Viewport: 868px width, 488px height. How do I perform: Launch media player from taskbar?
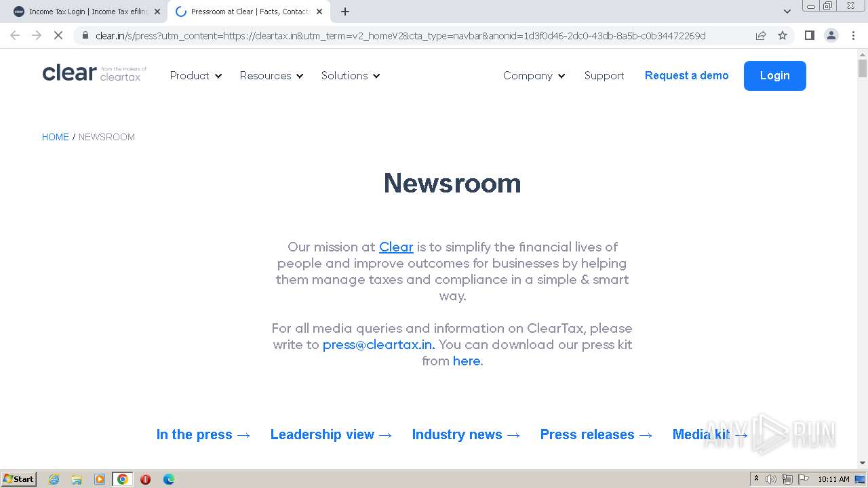(x=100, y=479)
